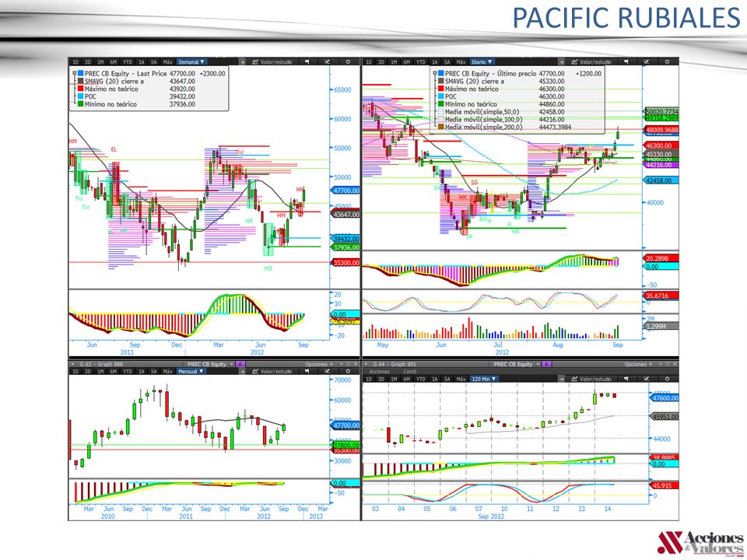Open Camb menu in G 64 window

coord(410,372)
